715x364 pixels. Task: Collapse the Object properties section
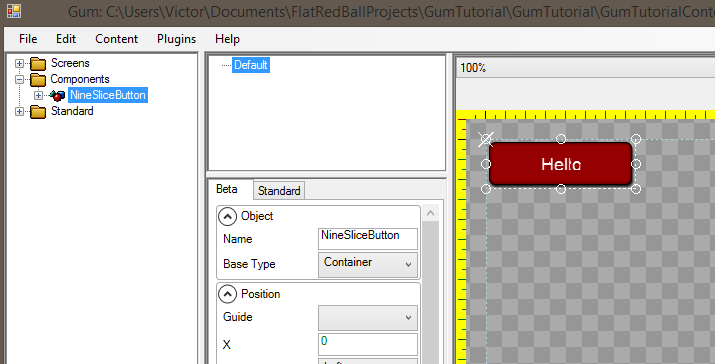[227, 216]
